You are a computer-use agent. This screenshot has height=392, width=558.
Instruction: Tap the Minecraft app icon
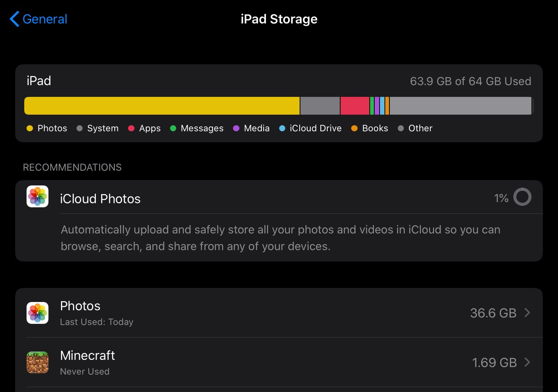(38, 362)
